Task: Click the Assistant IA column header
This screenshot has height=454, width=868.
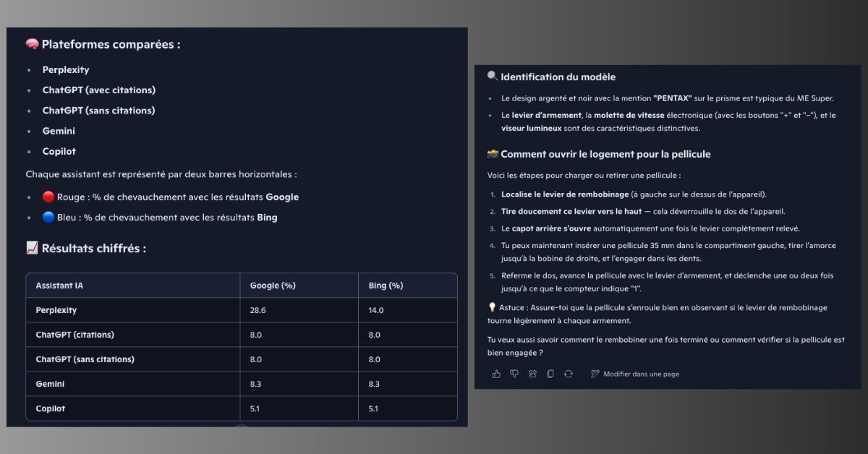Action: 59,286
